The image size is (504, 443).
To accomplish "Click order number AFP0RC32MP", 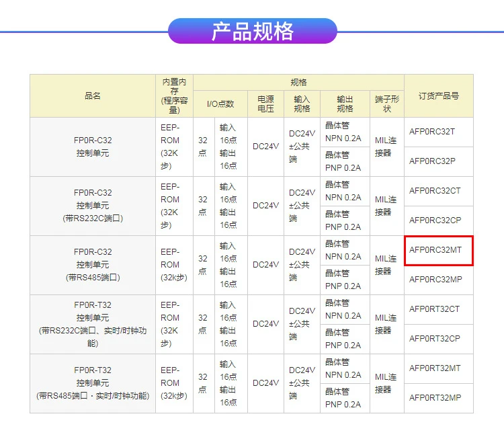I will 436,280.
